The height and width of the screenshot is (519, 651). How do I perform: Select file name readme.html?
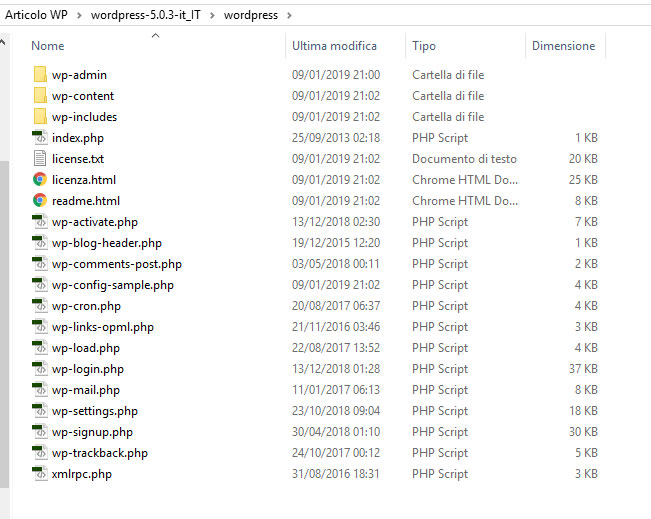tap(86, 201)
